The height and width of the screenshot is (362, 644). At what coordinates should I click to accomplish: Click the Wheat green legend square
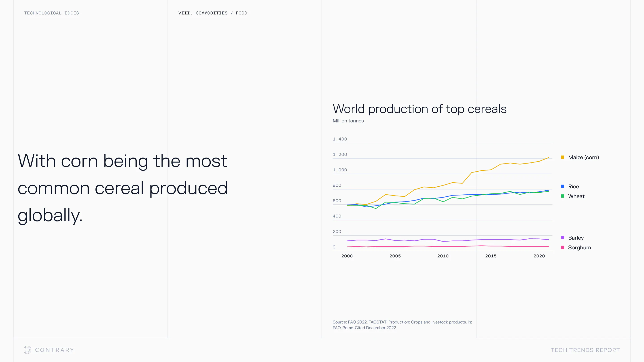(562, 196)
